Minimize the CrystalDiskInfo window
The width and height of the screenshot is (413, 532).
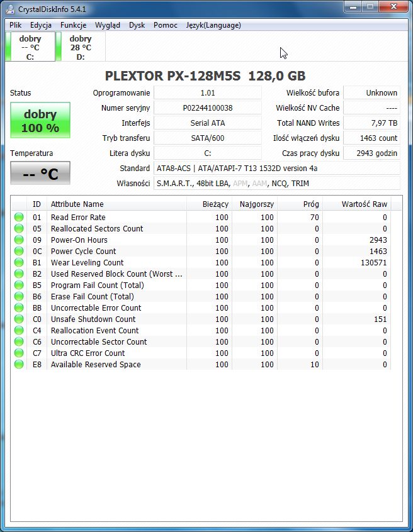pyautogui.click(x=354, y=7)
